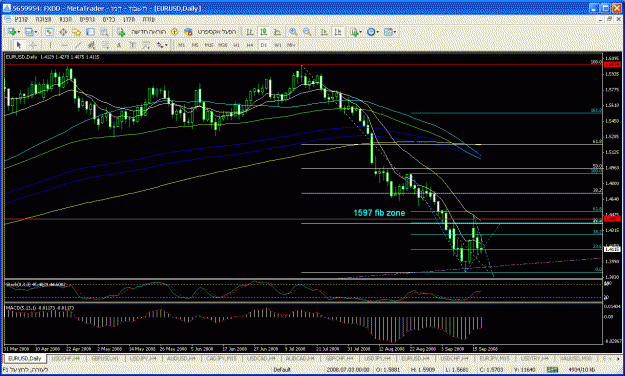Open the Insert menu (הכנס)
Image resolution: width=625 pixels, height=376 pixels.
click(65, 19)
